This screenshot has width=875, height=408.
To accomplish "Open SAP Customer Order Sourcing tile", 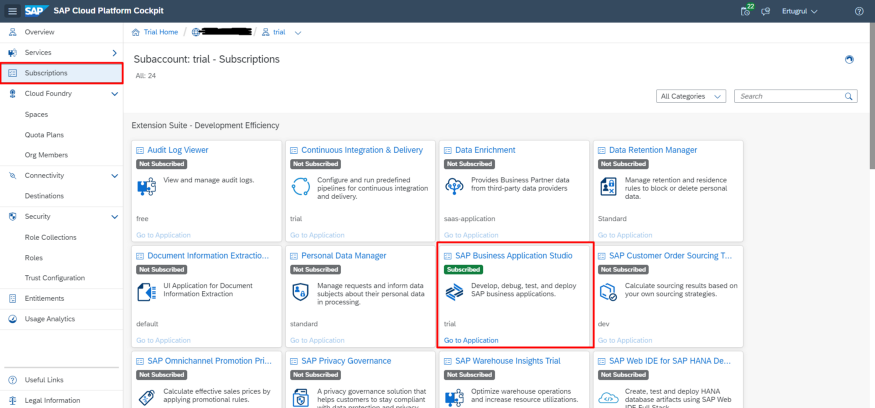I will pos(671,256).
